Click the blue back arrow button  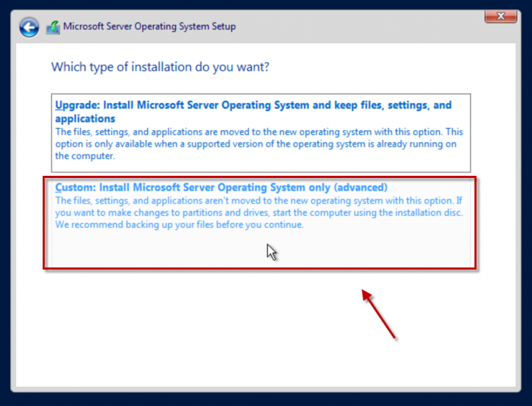point(29,27)
